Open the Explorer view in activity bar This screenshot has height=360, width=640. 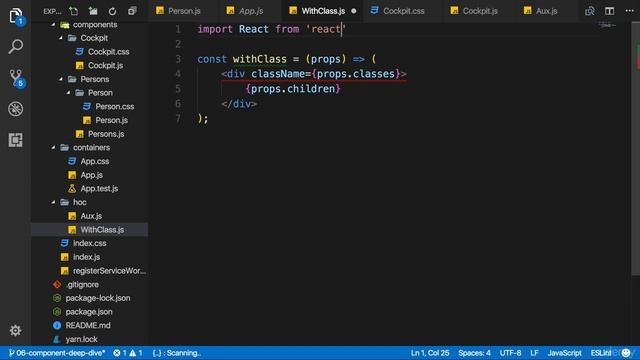click(16, 16)
